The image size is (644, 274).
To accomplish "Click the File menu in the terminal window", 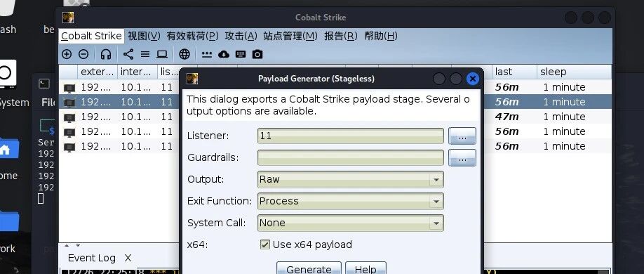I will [48, 103].
